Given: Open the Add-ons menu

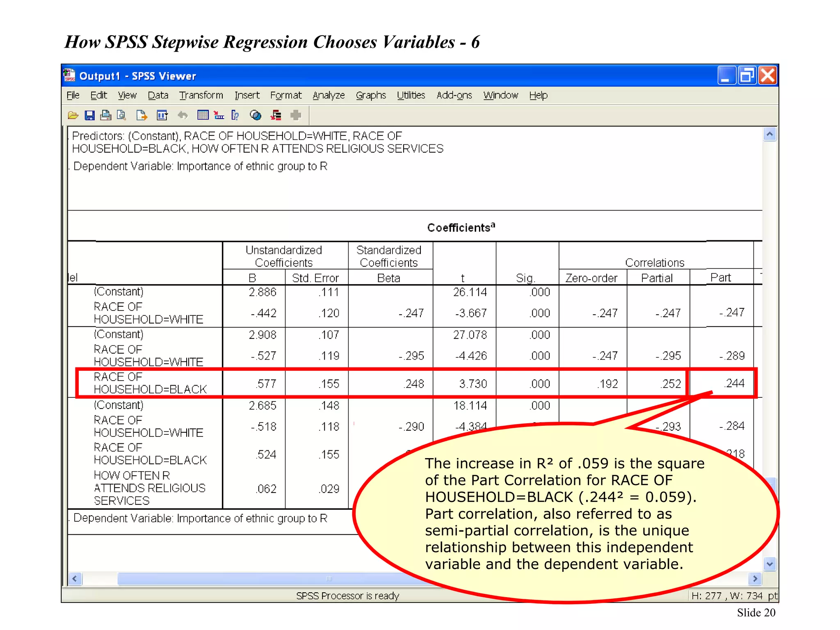Looking at the screenshot, I should pos(454,95).
